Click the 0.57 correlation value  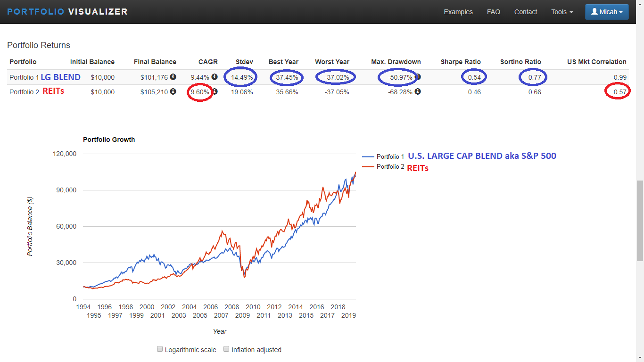coord(620,92)
